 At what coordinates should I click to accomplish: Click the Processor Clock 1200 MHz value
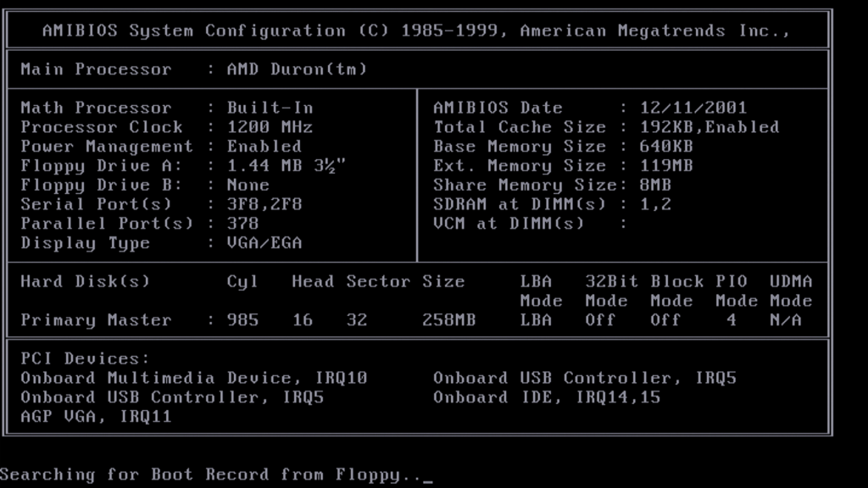(270, 127)
